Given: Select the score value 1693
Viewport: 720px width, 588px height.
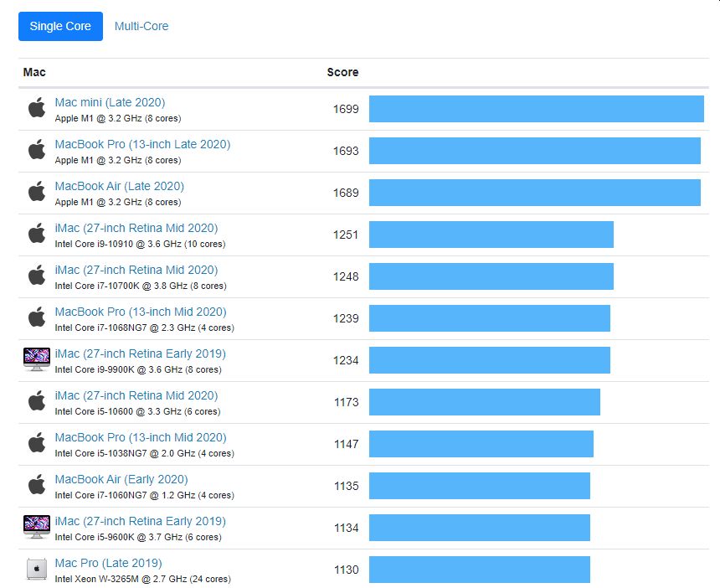Looking at the screenshot, I should (346, 151).
